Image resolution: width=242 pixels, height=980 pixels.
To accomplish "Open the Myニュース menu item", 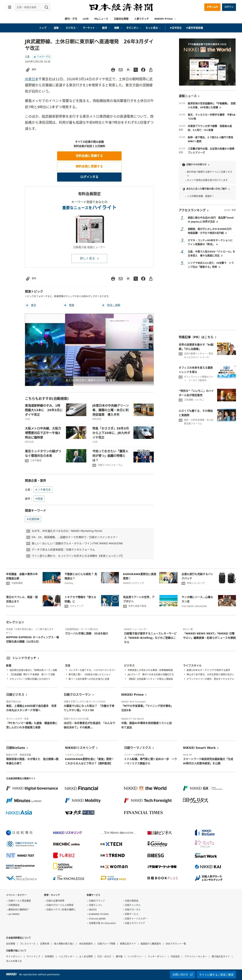I will (x=101, y=19).
